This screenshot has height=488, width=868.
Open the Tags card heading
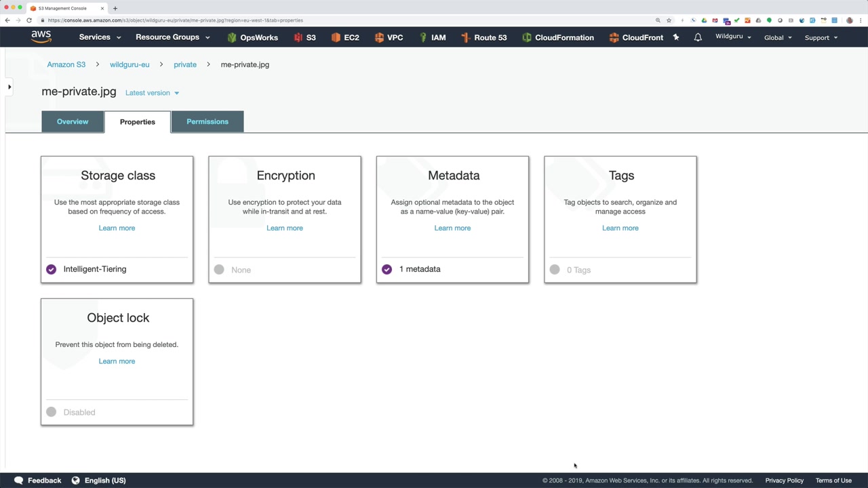click(621, 176)
